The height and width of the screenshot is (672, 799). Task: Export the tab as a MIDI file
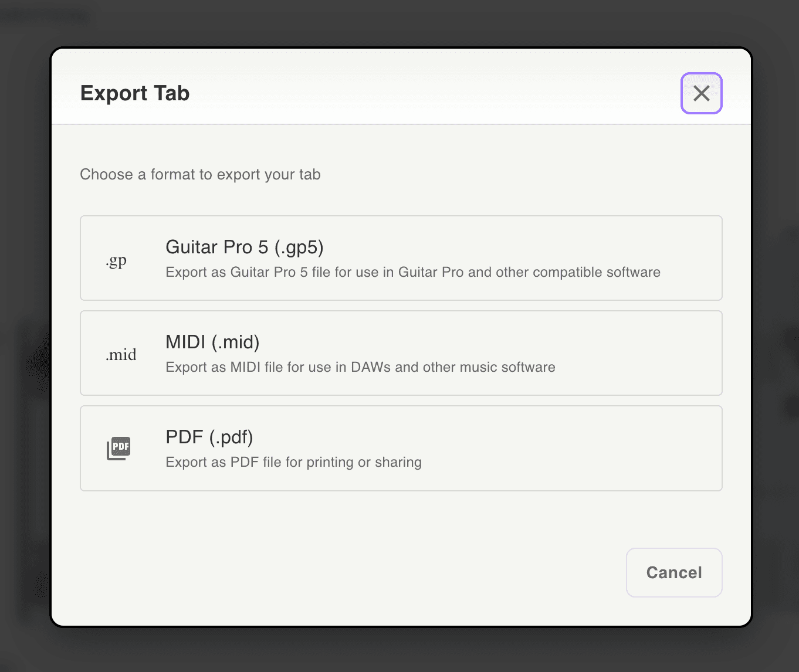[x=401, y=353]
